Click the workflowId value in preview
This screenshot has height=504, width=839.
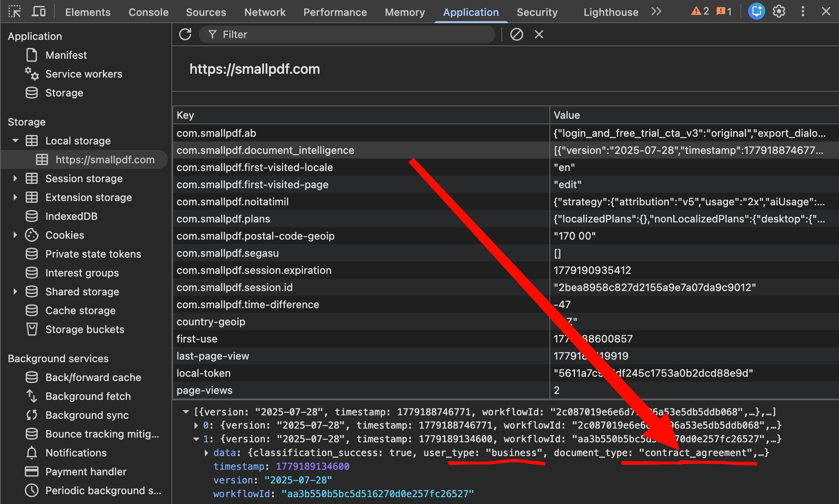(x=378, y=494)
